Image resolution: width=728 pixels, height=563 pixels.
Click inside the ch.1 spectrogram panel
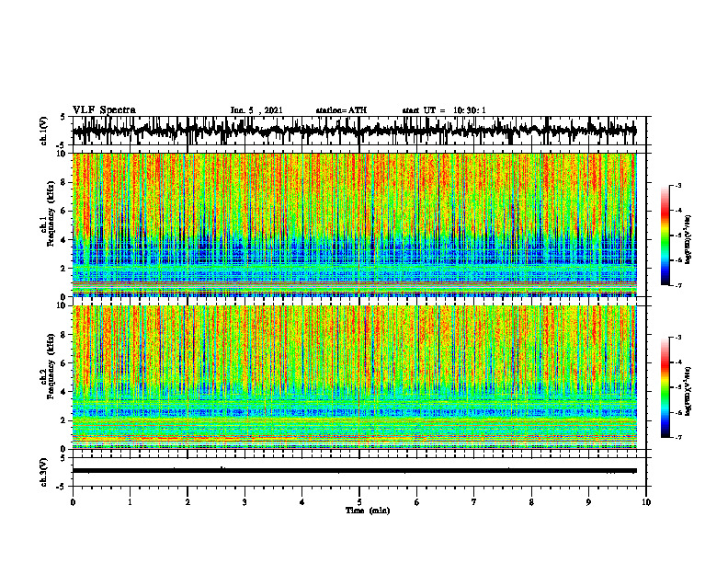pyautogui.click(x=354, y=224)
